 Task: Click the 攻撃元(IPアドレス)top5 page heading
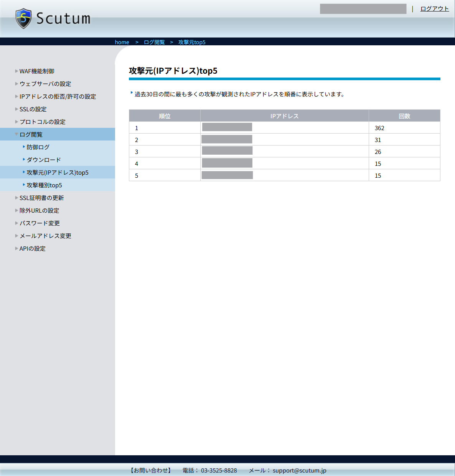[x=173, y=71]
